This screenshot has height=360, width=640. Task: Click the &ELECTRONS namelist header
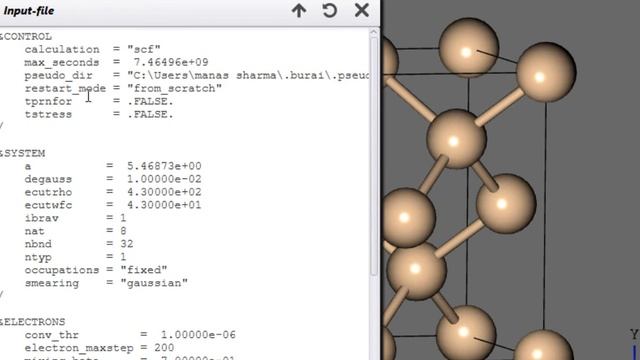tap(33, 322)
